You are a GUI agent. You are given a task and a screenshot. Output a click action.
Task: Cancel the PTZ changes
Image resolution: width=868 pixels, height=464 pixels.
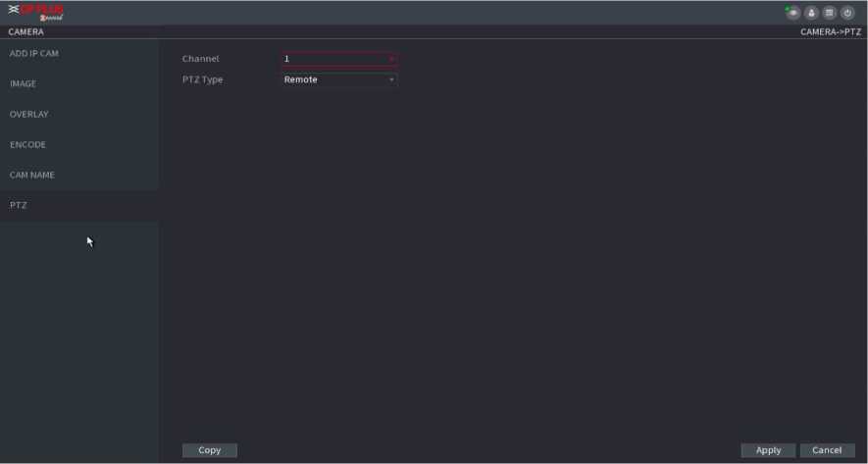pyautogui.click(x=827, y=450)
